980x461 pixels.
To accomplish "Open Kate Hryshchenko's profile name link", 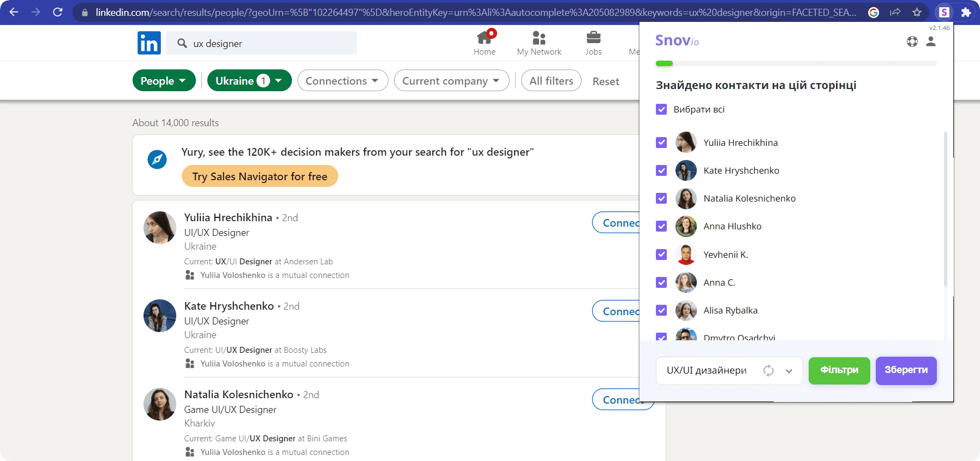I will tap(229, 306).
